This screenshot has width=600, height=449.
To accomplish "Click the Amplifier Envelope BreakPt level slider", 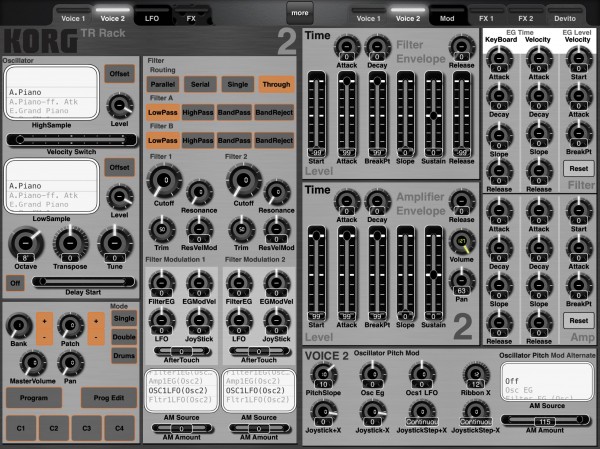I will pos(377,273).
